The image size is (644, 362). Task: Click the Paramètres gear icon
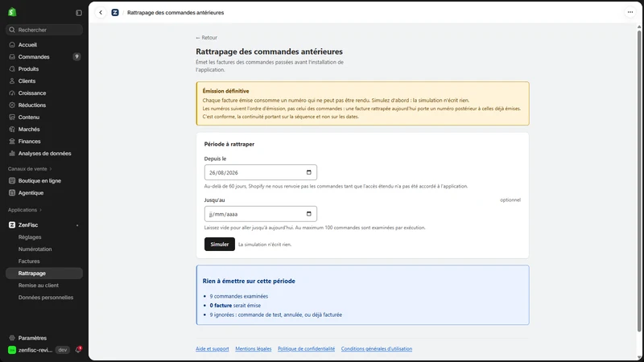[x=12, y=338]
